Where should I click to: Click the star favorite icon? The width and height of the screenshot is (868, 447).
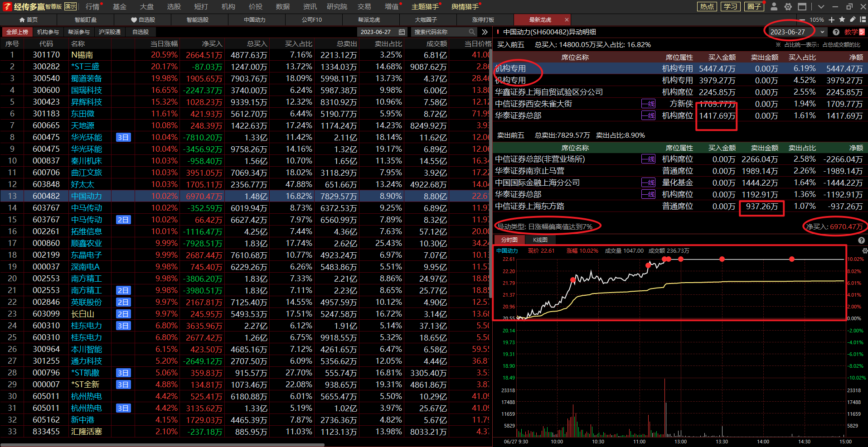click(842, 19)
